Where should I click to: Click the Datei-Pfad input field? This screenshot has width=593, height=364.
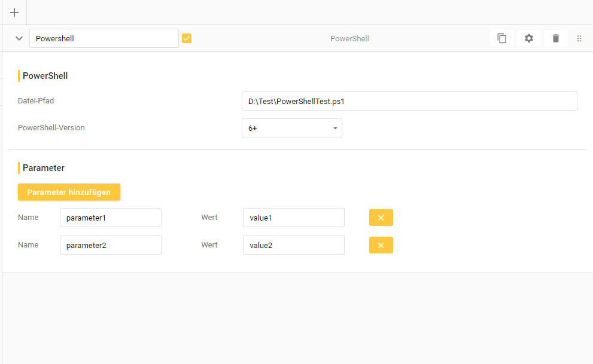point(409,101)
